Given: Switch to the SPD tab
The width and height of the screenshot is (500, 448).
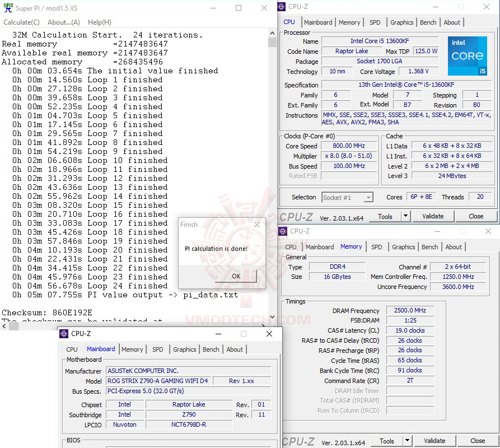Looking at the screenshot, I should pyautogui.click(x=376, y=22).
